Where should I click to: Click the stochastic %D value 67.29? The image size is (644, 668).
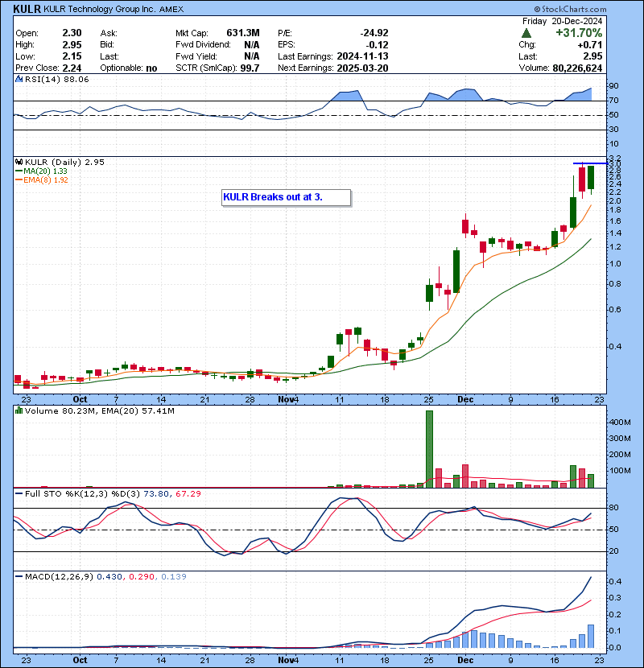tap(188, 494)
